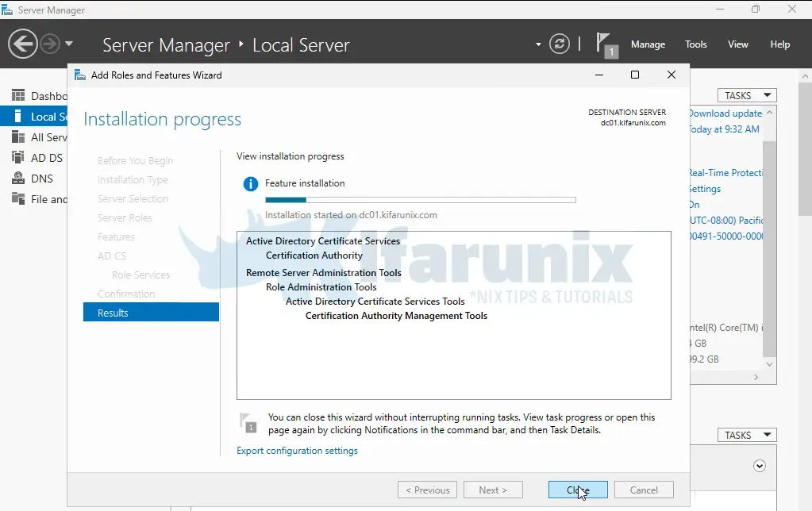Image resolution: width=812 pixels, height=511 pixels.
Task: Click the feature installation progress bar
Action: coord(421,200)
